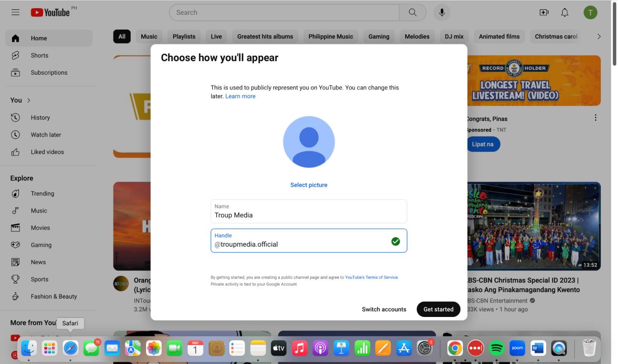Open Shorts from the sidebar
The height and width of the screenshot is (364, 618).
(39, 56)
